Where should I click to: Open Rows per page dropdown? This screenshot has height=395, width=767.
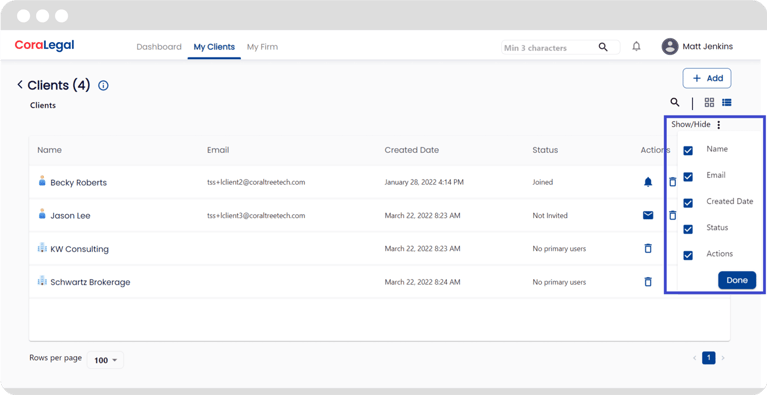pyautogui.click(x=106, y=360)
